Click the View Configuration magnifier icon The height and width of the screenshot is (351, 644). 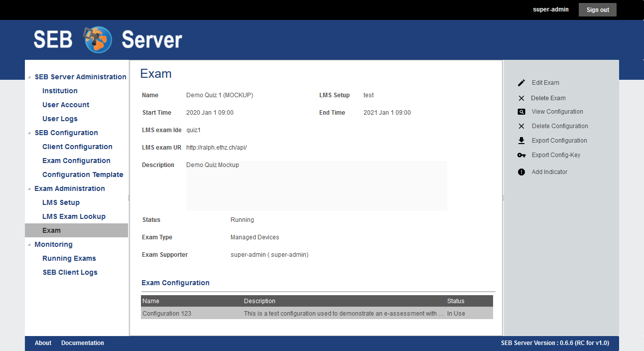click(521, 112)
